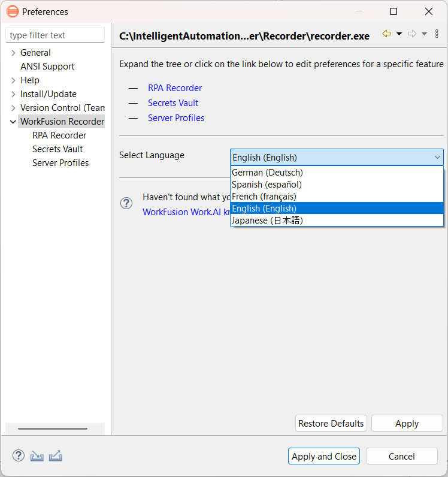Click the tree panel horizontal scrollbar
Screen dimensions: 448x477
click(x=53, y=428)
